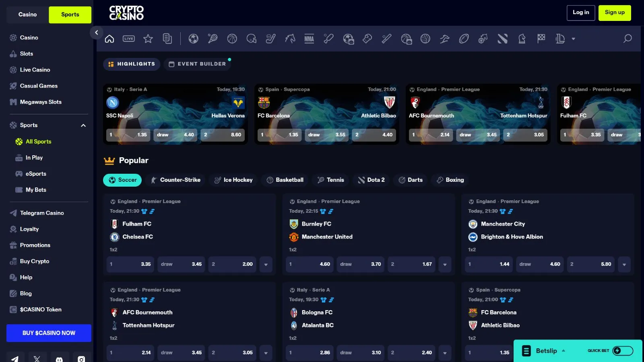
Task: Collapse the Sports sidebar section
Action: [x=83, y=125]
